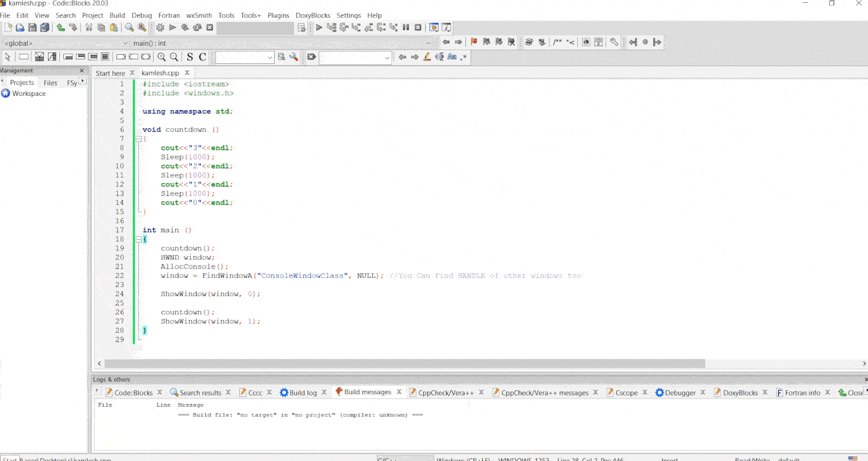Click the Find magnifier icon
The height and width of the screenshot is (461, 868).
click(x=129, y=27)
